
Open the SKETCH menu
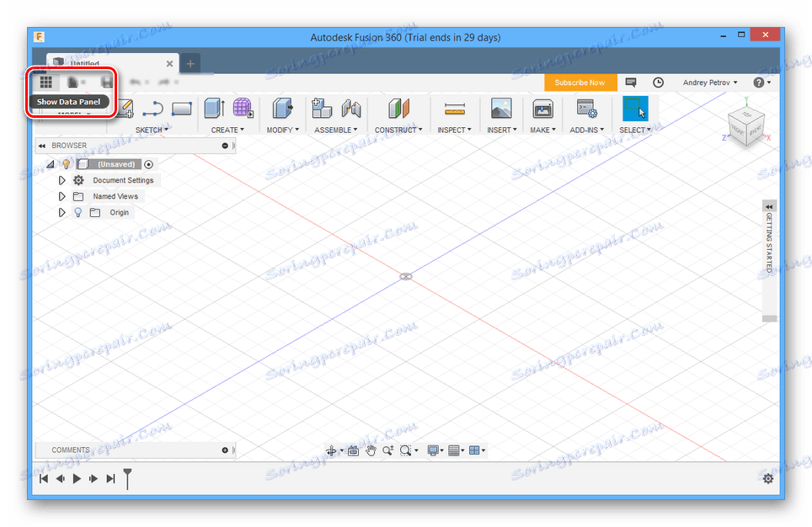pyautogui.click(x=152, y=130)
